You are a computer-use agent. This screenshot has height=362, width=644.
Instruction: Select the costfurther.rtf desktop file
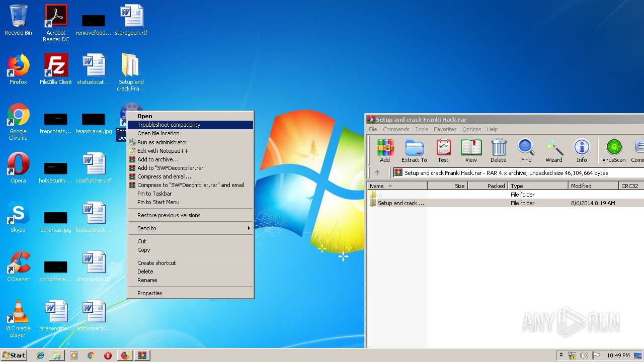tap(94, 168)
